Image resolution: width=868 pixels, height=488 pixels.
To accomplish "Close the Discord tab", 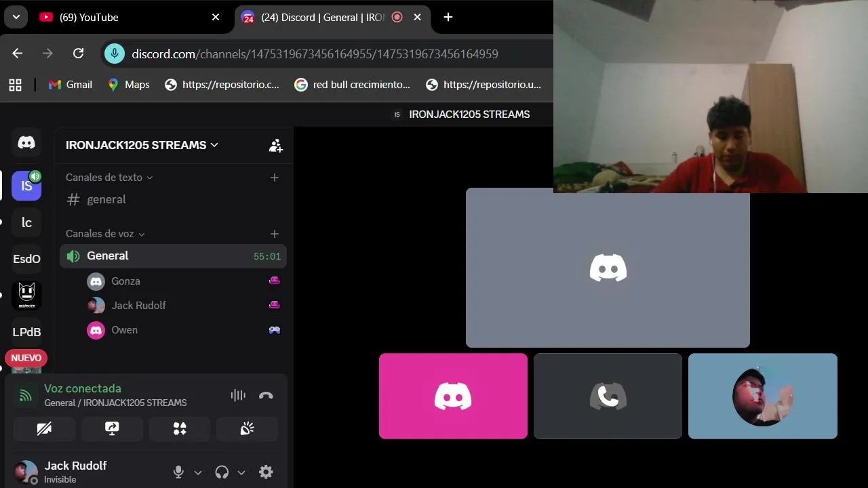I will (417, 17).
